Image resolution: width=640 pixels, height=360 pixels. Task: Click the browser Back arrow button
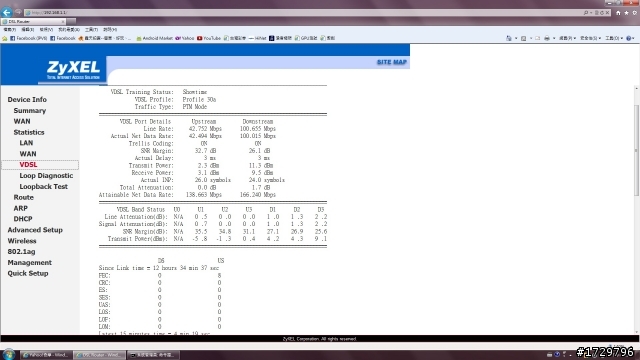(x=7, y=12)
